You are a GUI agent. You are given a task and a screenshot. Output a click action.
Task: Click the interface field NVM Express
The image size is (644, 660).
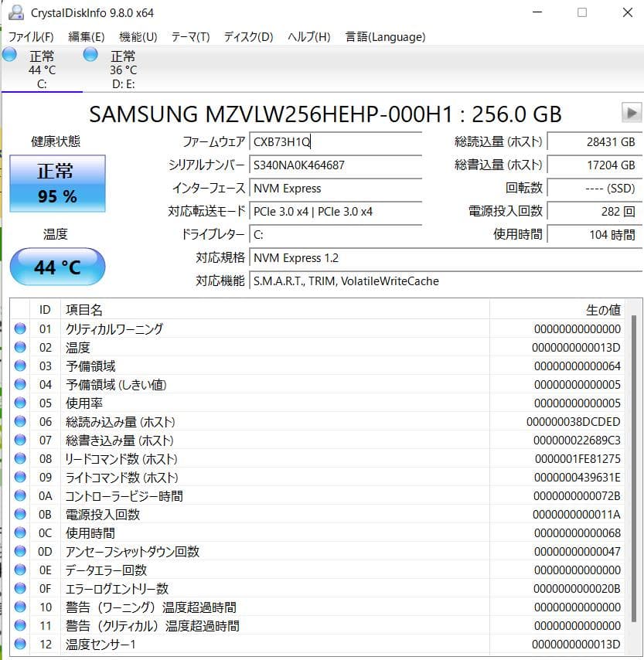pos(336,188)
